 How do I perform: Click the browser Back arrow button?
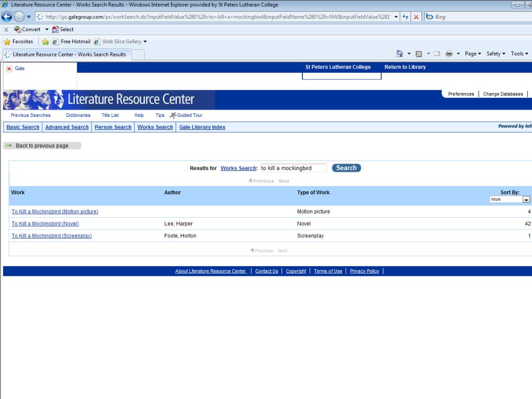(x=7, y=17)
